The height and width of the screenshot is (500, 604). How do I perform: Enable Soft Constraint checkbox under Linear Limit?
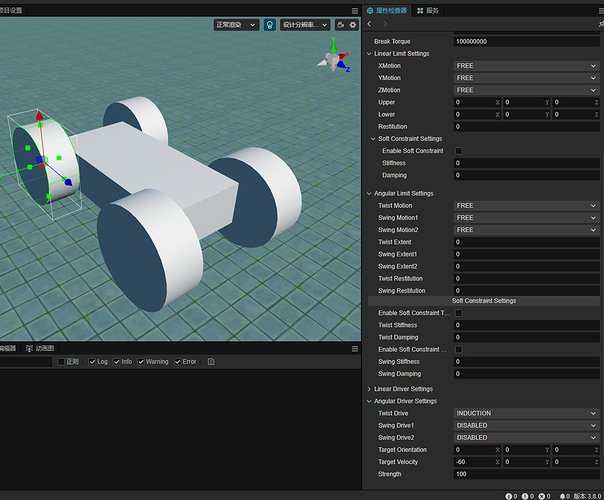click(x=459, y=151)
